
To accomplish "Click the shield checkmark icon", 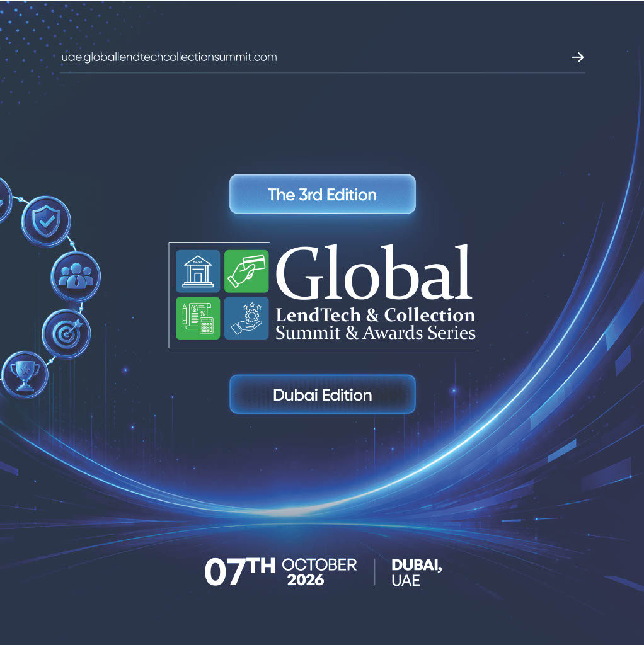I will tap(46, 222).
